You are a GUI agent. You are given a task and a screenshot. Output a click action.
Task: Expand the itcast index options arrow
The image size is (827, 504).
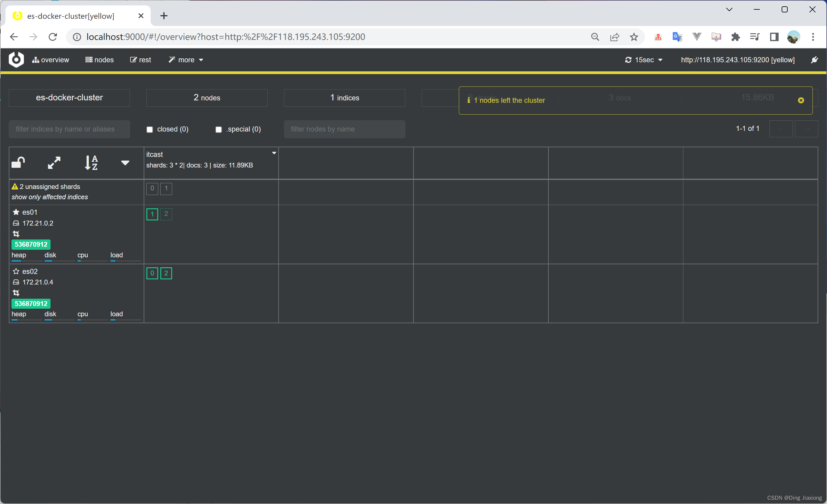274,153
